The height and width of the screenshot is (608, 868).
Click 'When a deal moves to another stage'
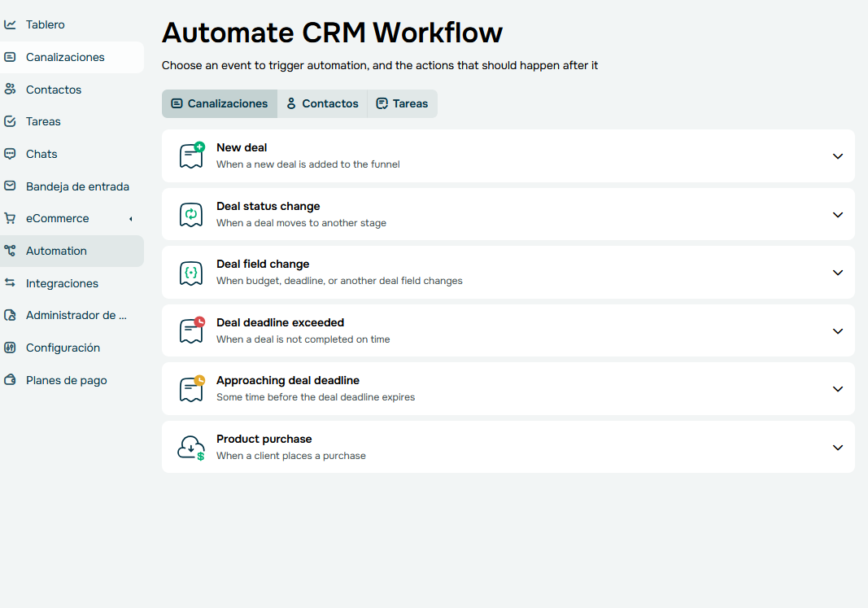pos(301,222)
